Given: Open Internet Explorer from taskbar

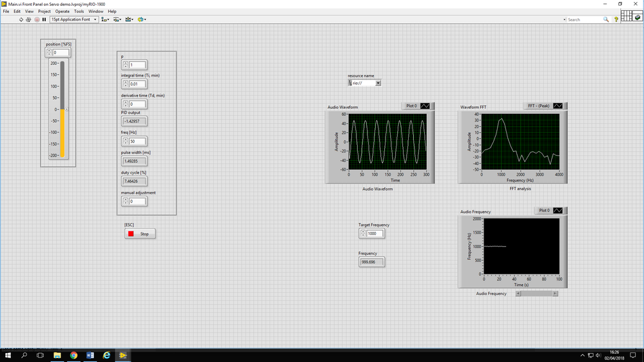Looking at the screenshot, I should coord(106,356).
